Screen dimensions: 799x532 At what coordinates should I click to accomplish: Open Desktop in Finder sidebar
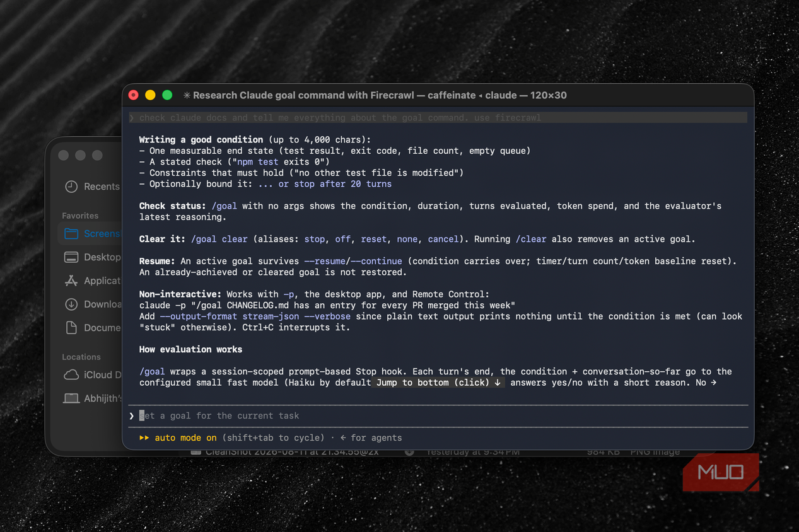(93, 257)
